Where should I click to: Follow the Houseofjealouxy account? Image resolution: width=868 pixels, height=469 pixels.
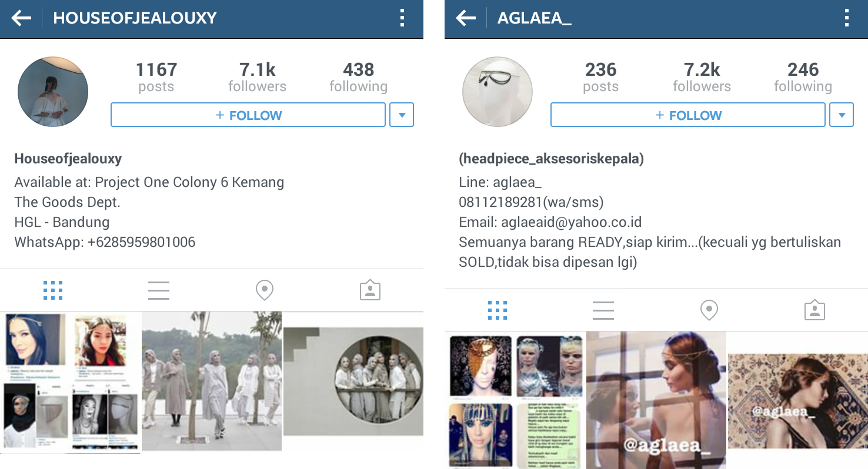click(248, 115)
